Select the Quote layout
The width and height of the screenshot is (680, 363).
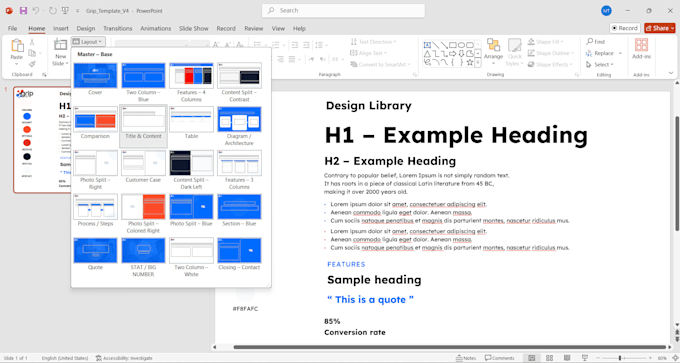click(x=95, y=255)
